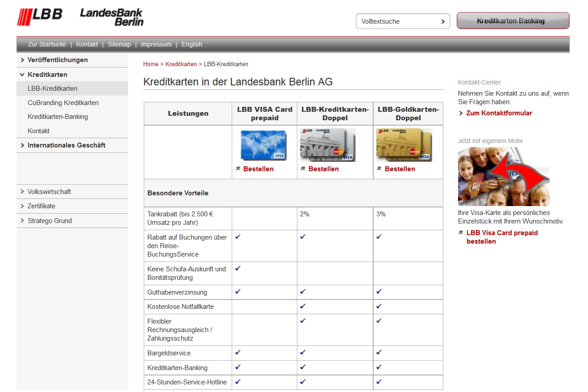The width and height of the screenshot is (588, 392).
Task: Click the 2% Tankrabatt value
Action: coord(304,214)
